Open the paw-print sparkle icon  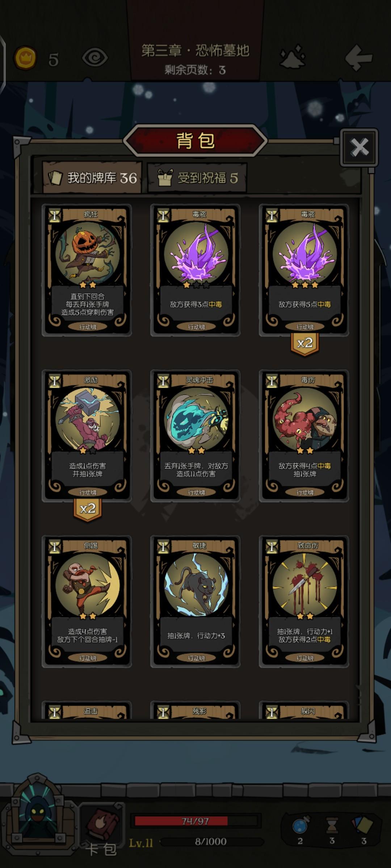(293, 56)
